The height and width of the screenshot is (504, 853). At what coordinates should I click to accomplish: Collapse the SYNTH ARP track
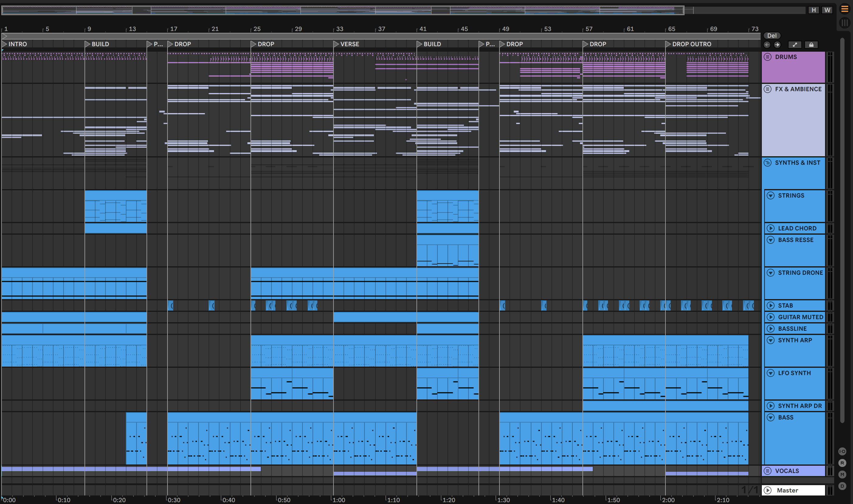tap(771, 340)
